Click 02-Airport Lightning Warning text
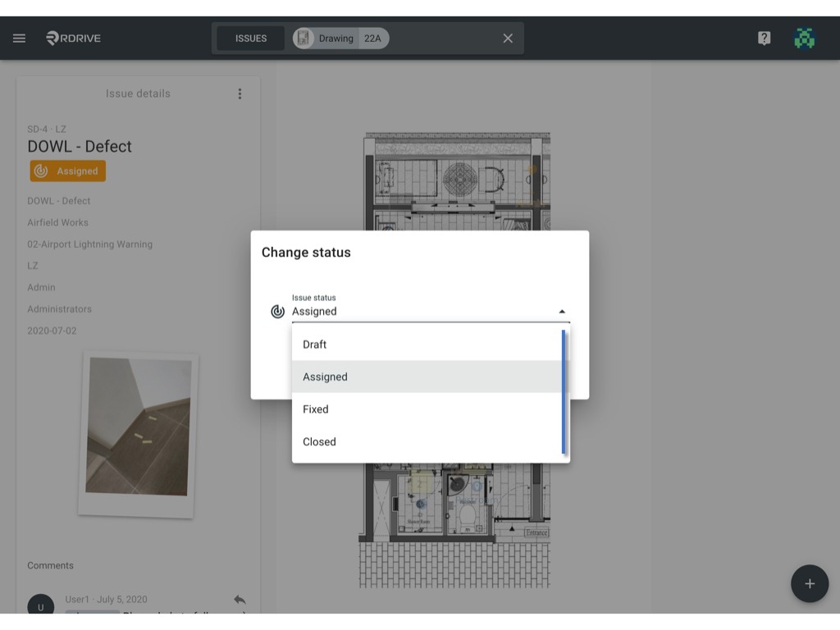Image resolution: width=840 pixels, height=630 pixels. (90, 244)
